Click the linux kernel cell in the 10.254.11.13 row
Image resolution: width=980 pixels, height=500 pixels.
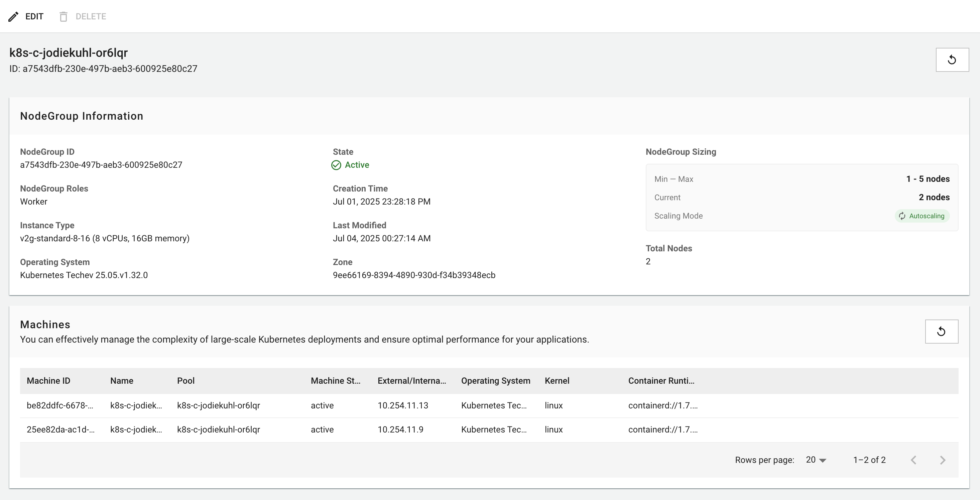point(554,406)
